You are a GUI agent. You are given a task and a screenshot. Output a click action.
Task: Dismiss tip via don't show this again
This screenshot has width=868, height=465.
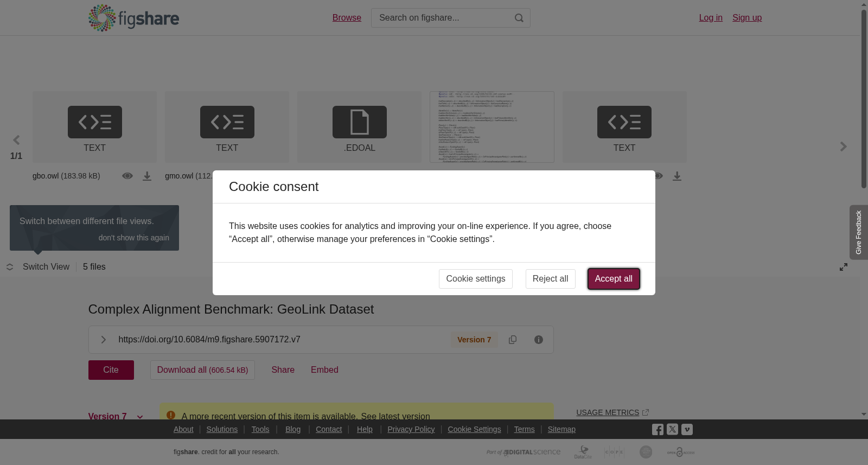pyautogui.click(x=134, y=238)
